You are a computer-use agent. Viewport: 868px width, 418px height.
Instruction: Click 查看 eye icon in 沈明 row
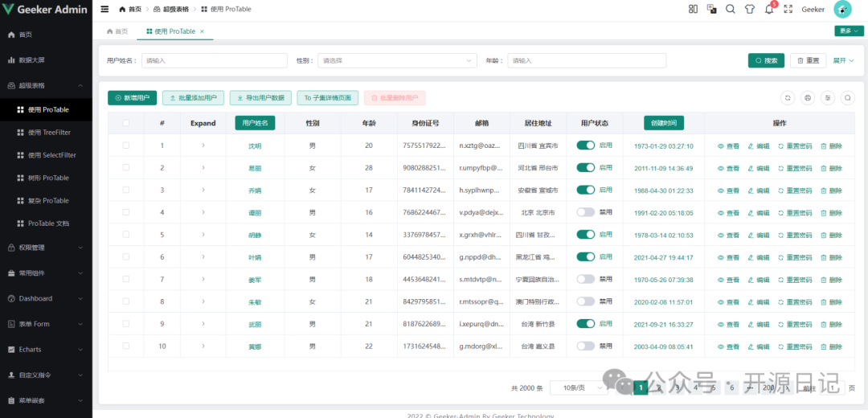coord(721,146)
